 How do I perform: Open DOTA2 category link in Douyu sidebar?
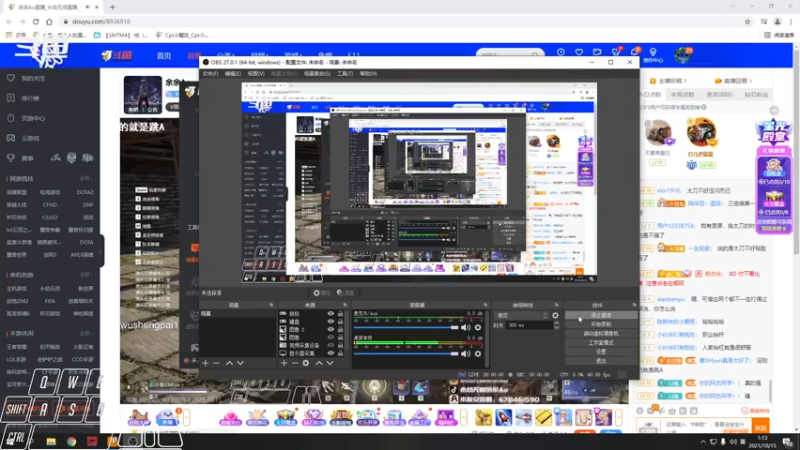(85, 192)
